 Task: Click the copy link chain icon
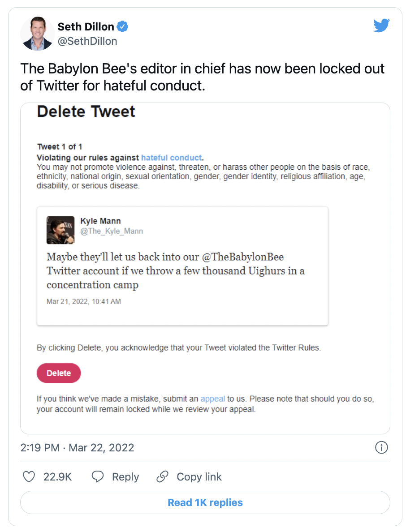point(162,476)
